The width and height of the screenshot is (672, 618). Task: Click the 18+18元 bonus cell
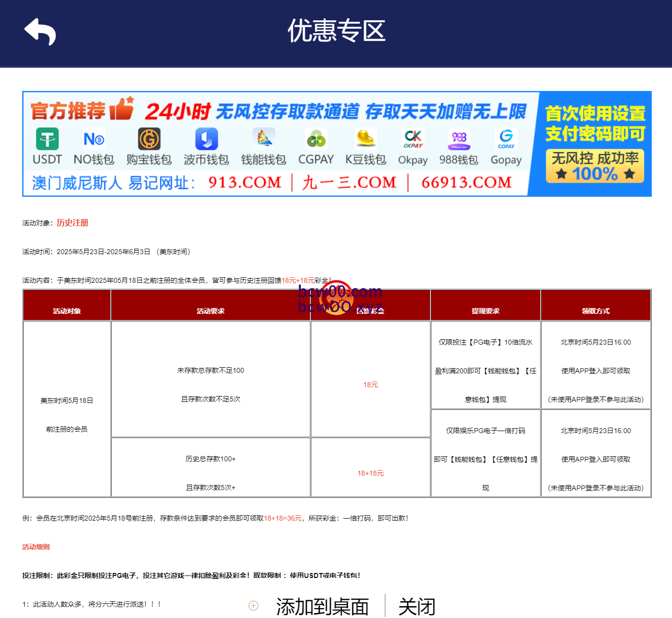[371, 473]
